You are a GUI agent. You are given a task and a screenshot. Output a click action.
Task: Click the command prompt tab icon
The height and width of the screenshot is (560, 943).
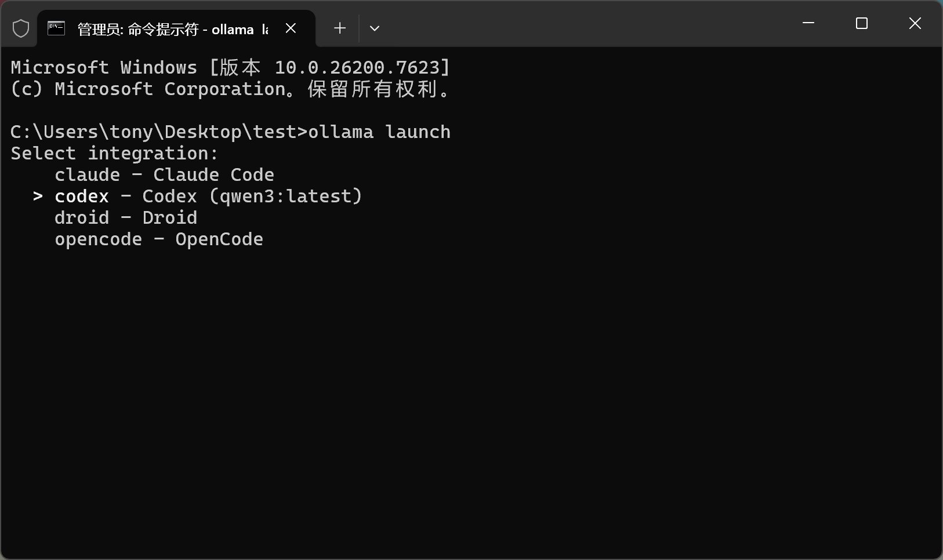[56, 28]
